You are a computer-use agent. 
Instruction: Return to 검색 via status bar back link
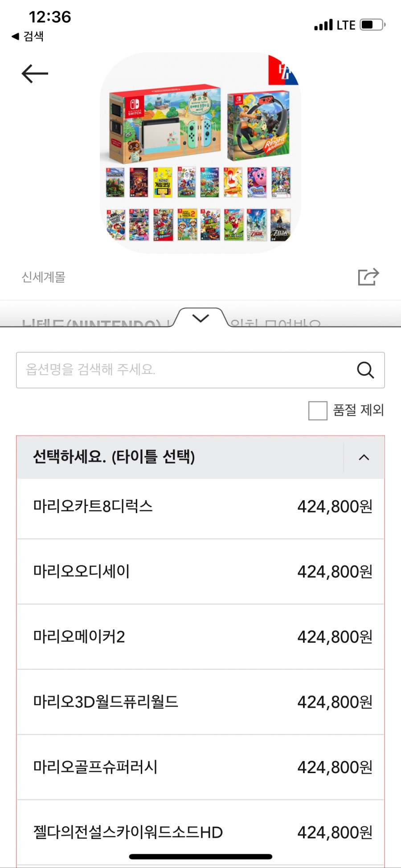point(28,36)
